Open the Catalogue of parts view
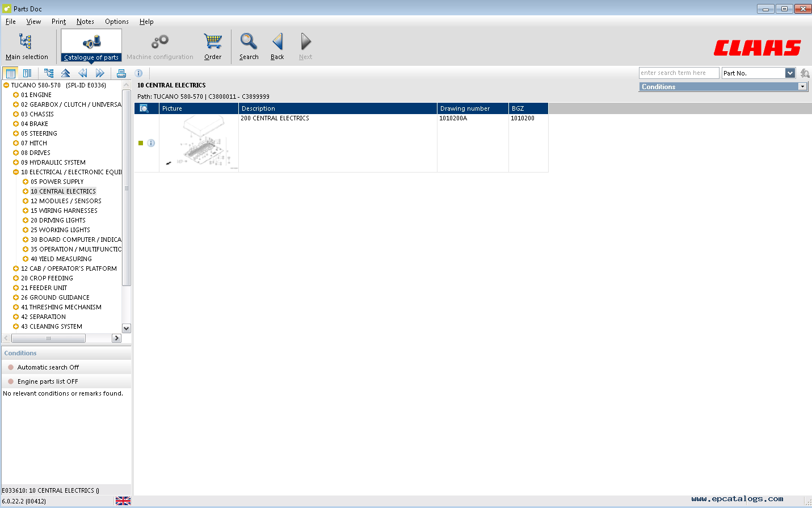Image resolution: width=812 pixels, height=508 pixels. (91, 45)
